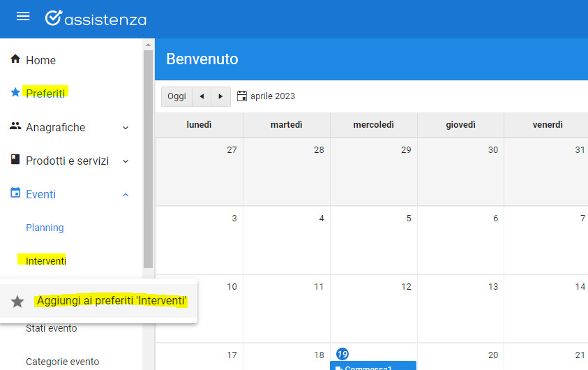Open the Planning submenu item

pyautogui.click(x=45, y=228)
